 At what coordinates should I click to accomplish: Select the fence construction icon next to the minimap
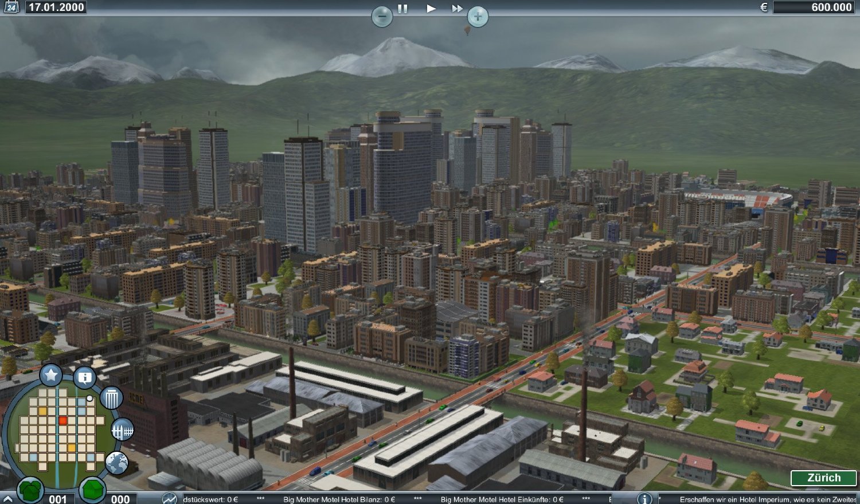point(122,430)
